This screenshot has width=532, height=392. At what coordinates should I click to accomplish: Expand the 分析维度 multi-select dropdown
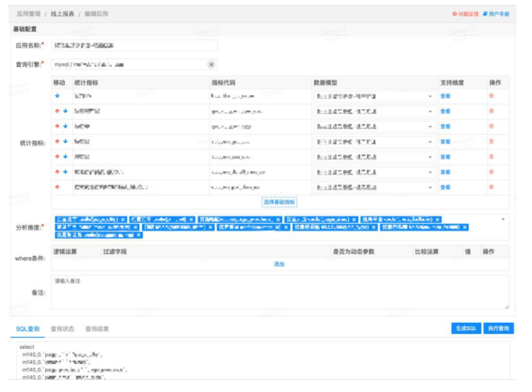[502, 219]
